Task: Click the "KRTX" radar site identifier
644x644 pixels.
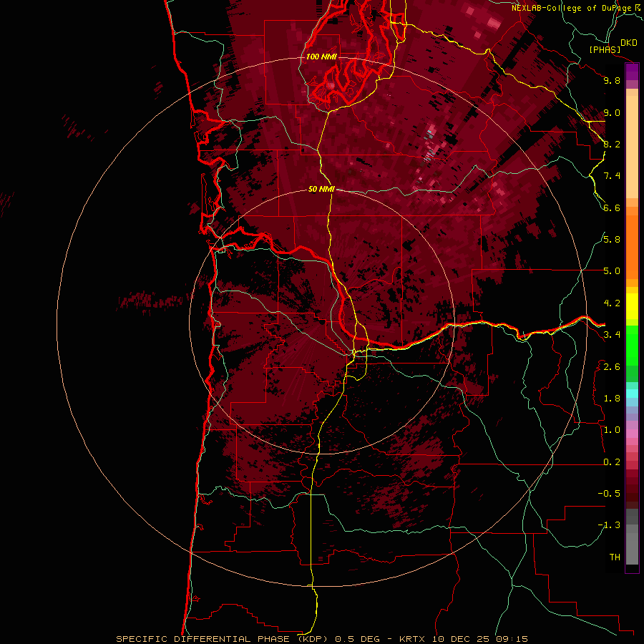Action: point(413,639)
